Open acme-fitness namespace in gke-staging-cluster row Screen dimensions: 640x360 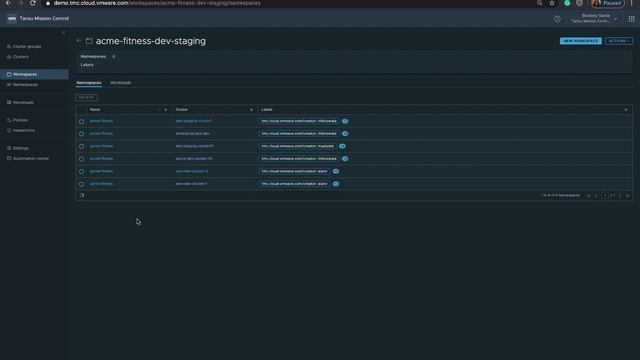click(x=101, y=121)
